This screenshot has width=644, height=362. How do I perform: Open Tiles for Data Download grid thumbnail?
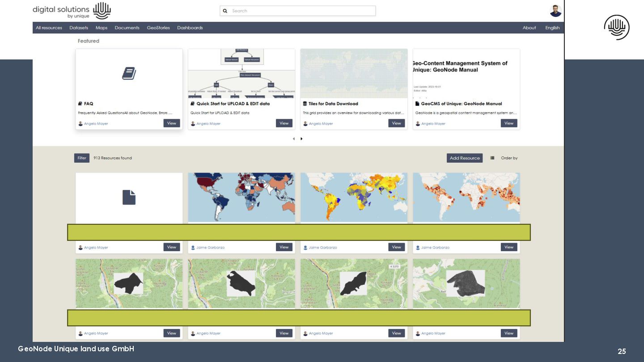(354, 74)
